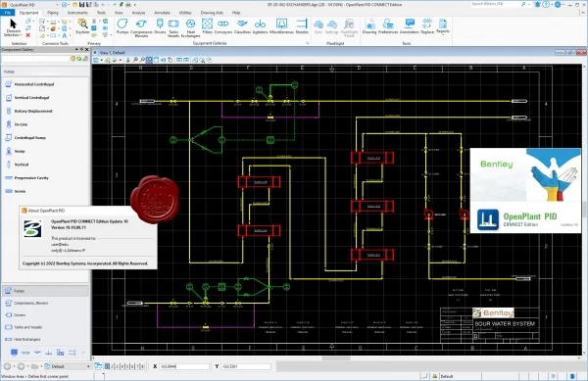588x381 pixels.
Task: Open the Tanks Vessels ribbon gallery
Action: tap(173, 28)
